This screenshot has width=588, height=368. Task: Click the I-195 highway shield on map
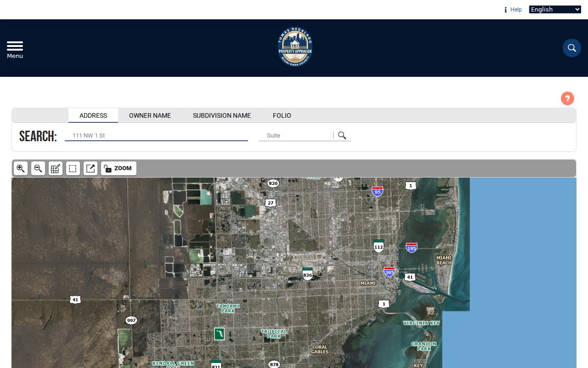tap(412, 248)
